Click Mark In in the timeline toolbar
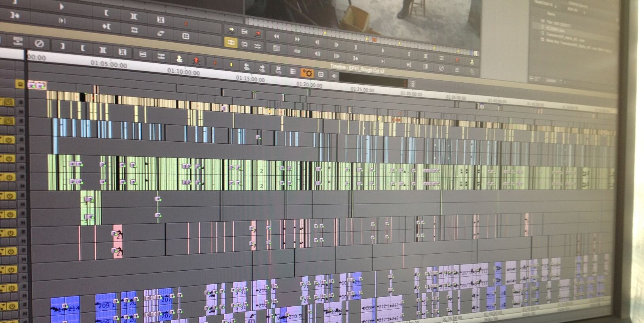This screenshot has width=644, height=323. (82, 48)
